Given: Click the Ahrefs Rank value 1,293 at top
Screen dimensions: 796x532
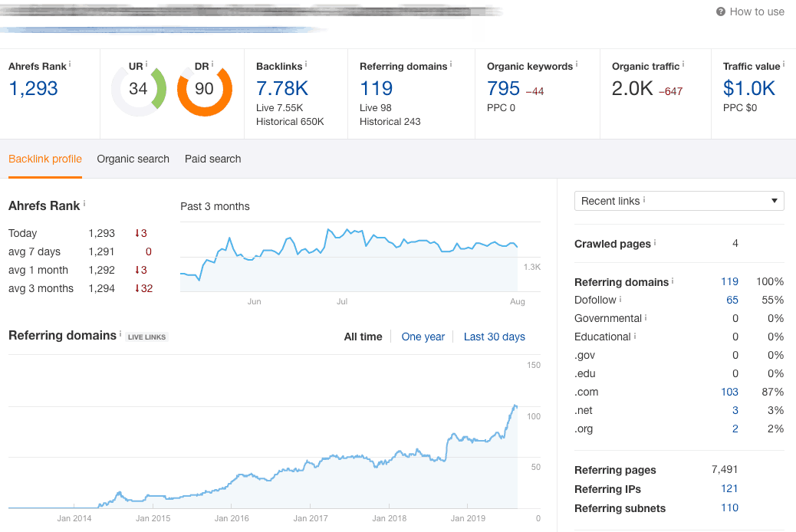Looking at the screenshot, I should pyautogui.click(x=34, y=88).
